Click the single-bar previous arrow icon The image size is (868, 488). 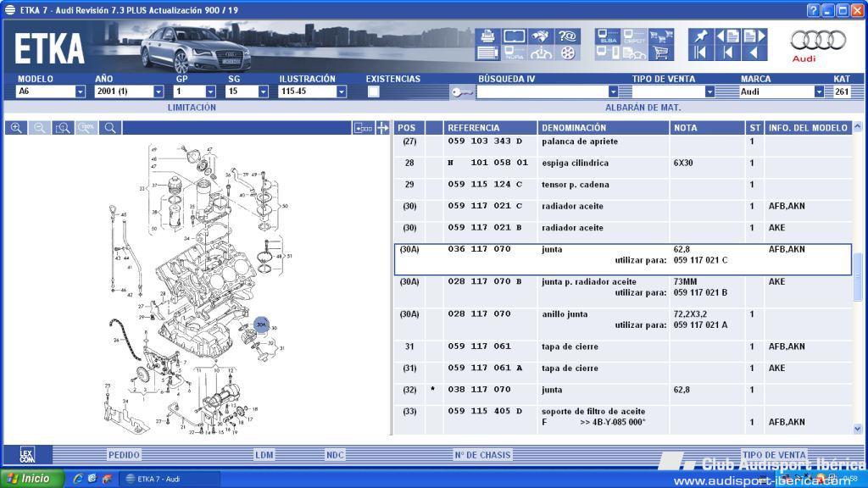[x=728, y=53]
